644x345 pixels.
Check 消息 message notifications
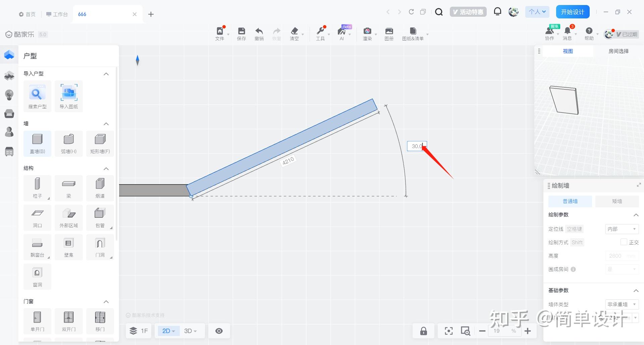(x=567, y=34)
